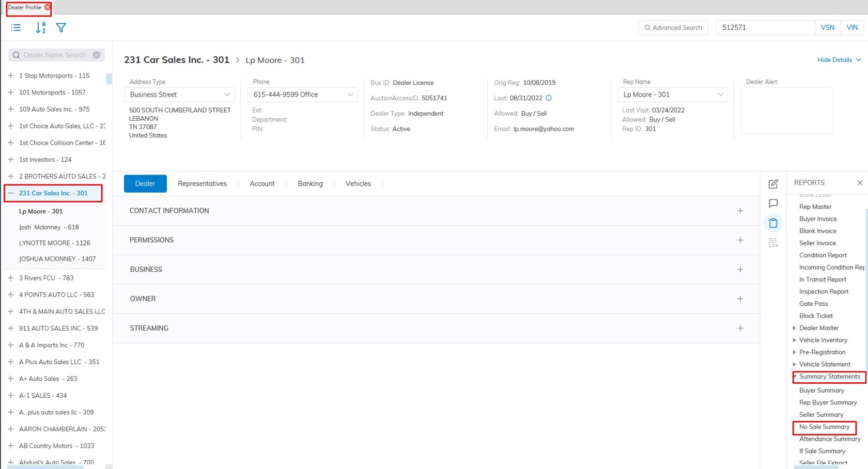This screenshot has width=868, height=469.
Task: Expand the Contact Information section
Action: [x=740, y=211]
